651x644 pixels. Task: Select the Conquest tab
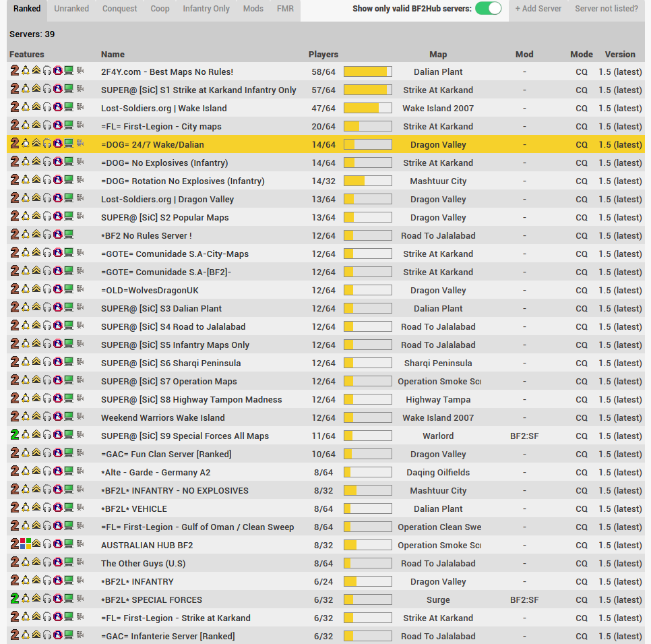tap(119, 9)
